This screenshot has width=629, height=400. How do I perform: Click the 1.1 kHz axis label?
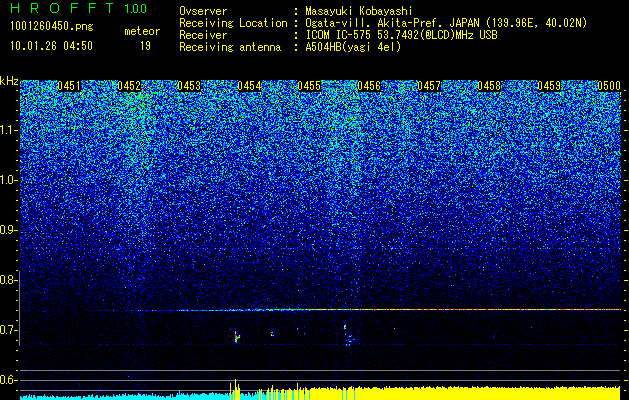[x=9, y=130]
